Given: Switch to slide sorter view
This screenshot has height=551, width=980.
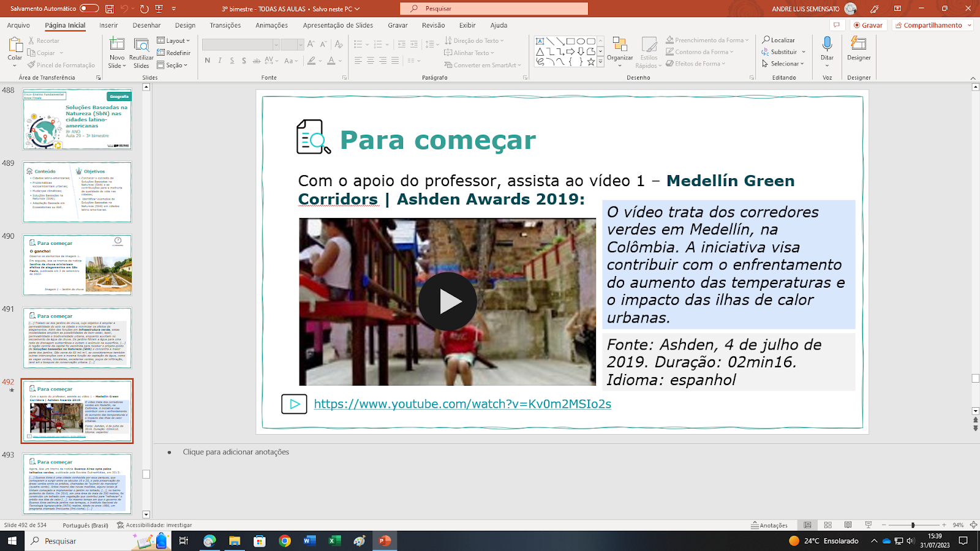Looking at the screenshot, I should click(x=828, y=525).
